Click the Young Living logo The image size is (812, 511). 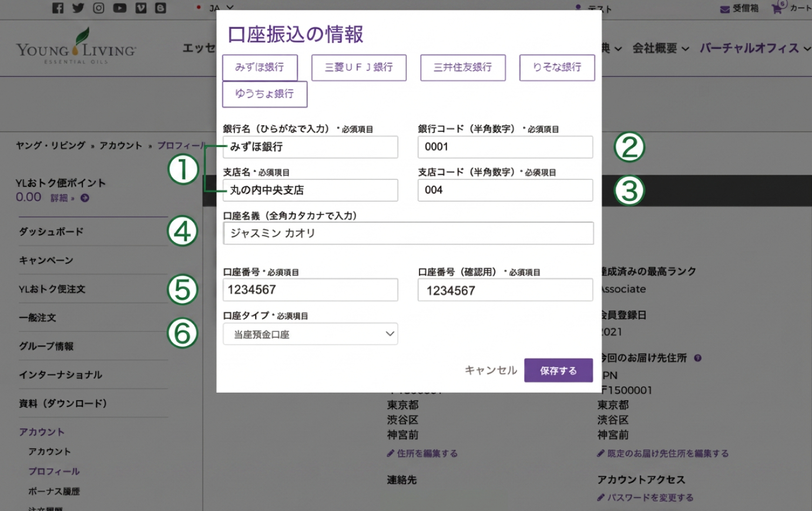pos(76,46)
